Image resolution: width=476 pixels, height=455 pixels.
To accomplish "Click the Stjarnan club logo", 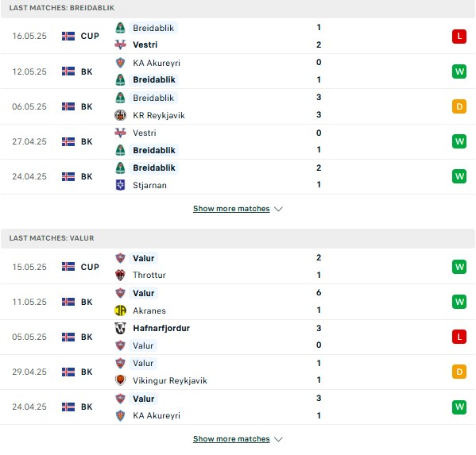I will coord(120,185).
